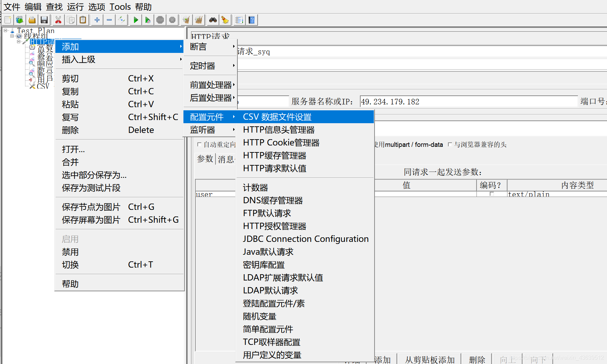This screenshot has width=607, height=364.
Task: Select CSV 数据文件设置 from submenu
Action: click(x=305, y=117)
